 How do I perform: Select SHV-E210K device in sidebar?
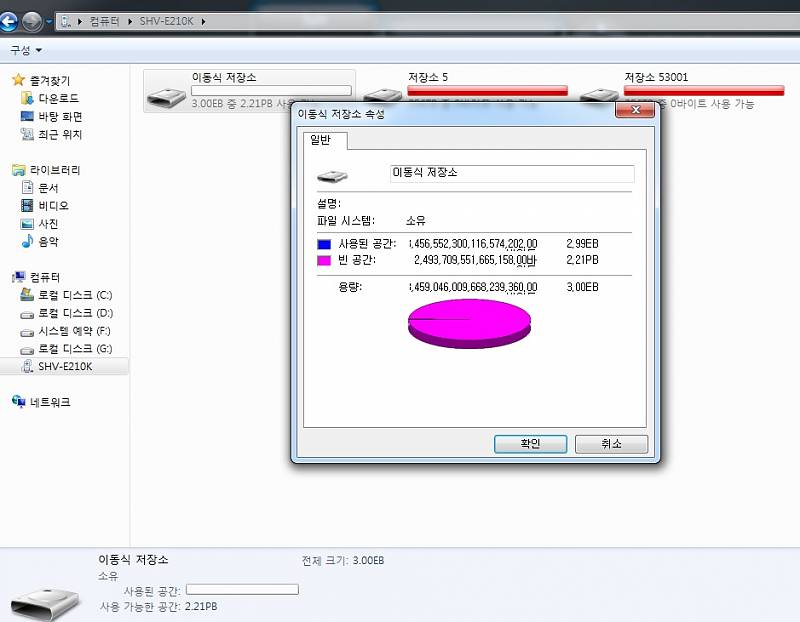[65, 367]
